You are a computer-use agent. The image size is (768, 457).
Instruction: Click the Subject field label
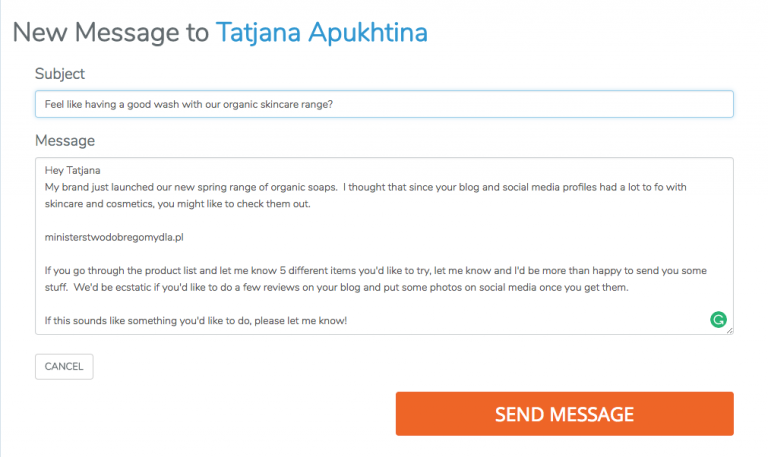click(60, 74)
